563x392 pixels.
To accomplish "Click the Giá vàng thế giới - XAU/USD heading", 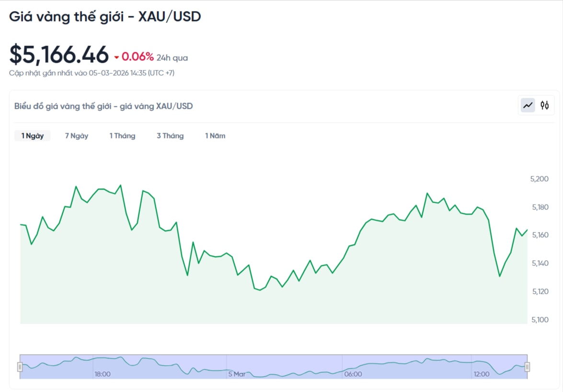I will click(105, 17).
